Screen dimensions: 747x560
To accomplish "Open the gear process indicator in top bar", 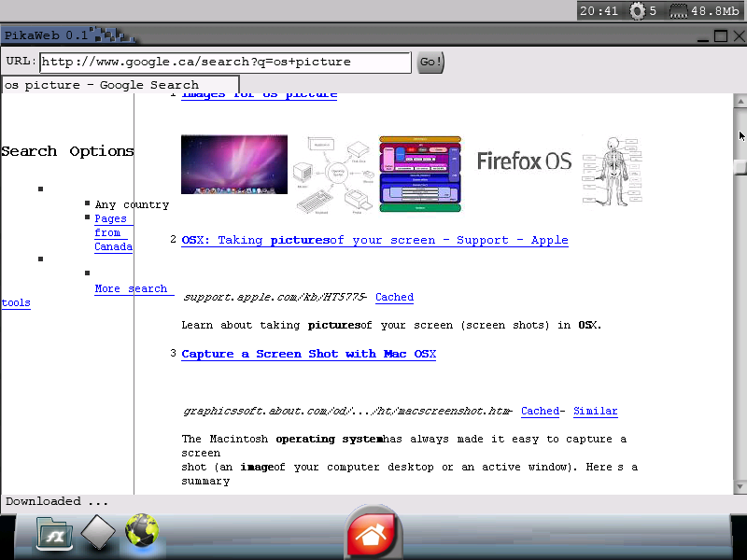I will (637, 10).
